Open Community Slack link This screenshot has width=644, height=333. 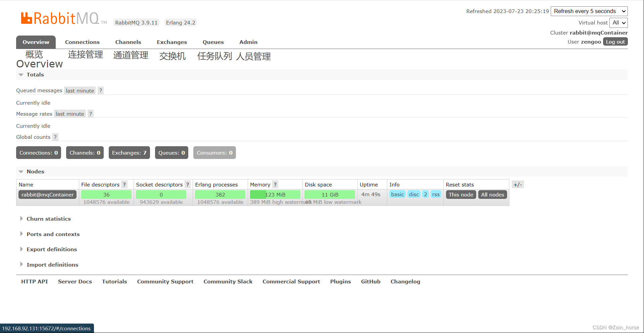228,281
